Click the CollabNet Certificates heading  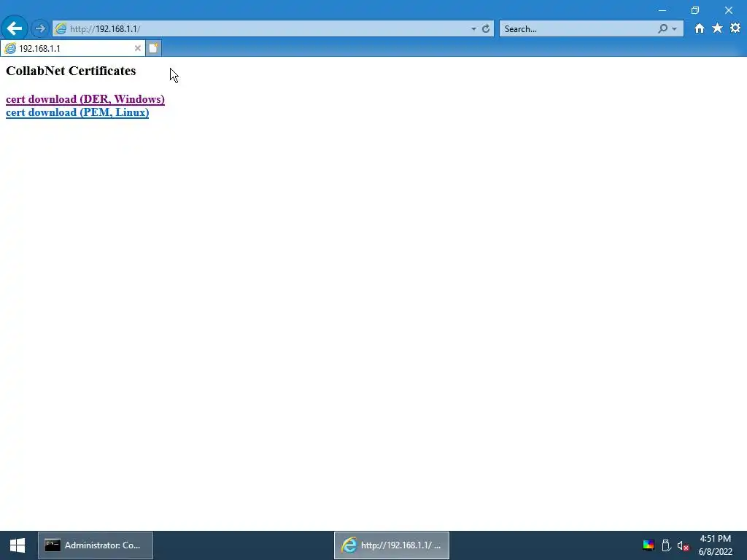click(x=71, y=71)
